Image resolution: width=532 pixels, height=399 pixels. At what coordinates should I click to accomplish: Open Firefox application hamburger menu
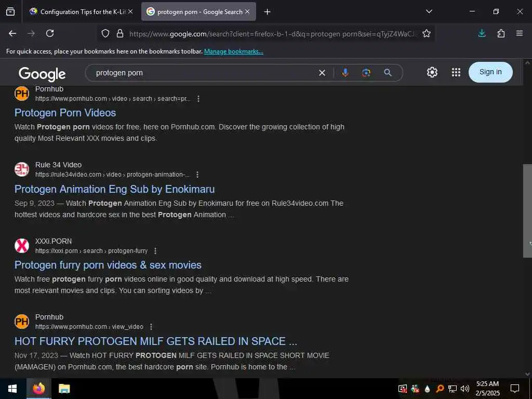pos(520,33)
